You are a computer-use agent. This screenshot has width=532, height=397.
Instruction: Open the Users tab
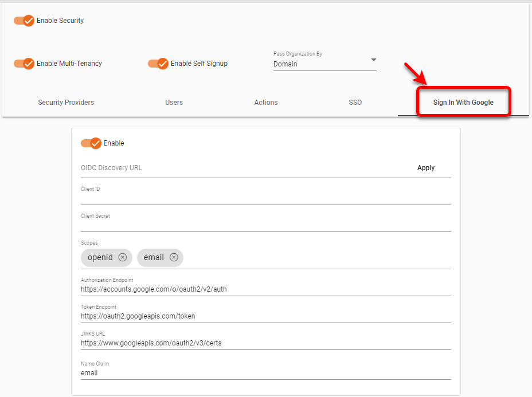tap(174, 102)
